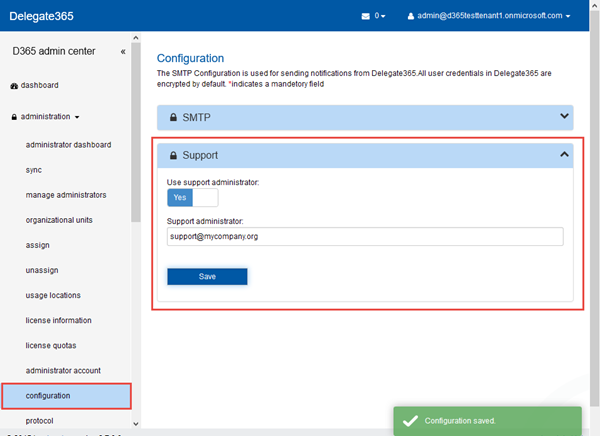This screenshot has width=600, height=436.
Task: Collapse sidebar with double chevron icon
Action: coord(122,51)
